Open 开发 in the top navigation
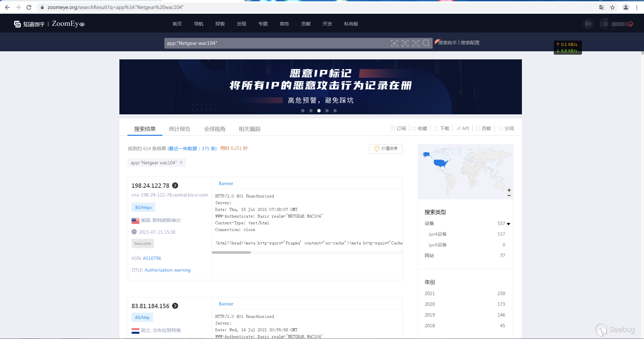This screenshot has width=644, height=339. point(327,24)
